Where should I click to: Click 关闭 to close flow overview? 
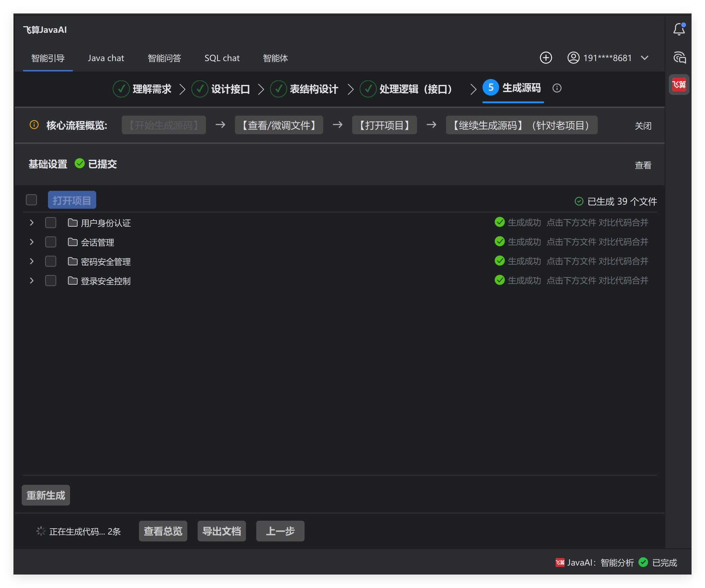643,126
